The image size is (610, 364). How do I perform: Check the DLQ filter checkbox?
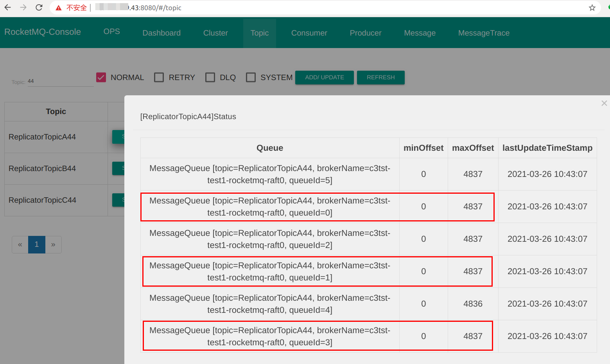point(210,77)
